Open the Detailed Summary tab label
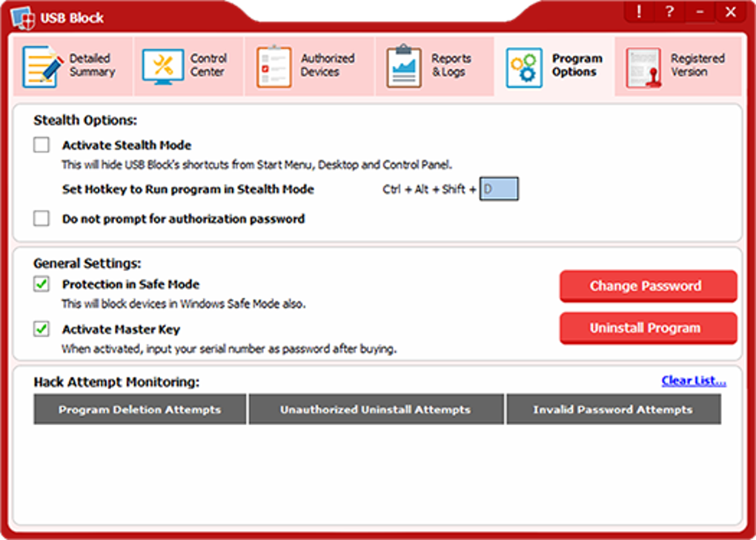Viewport: 756px width, 540px height. (x=92, y=65)
